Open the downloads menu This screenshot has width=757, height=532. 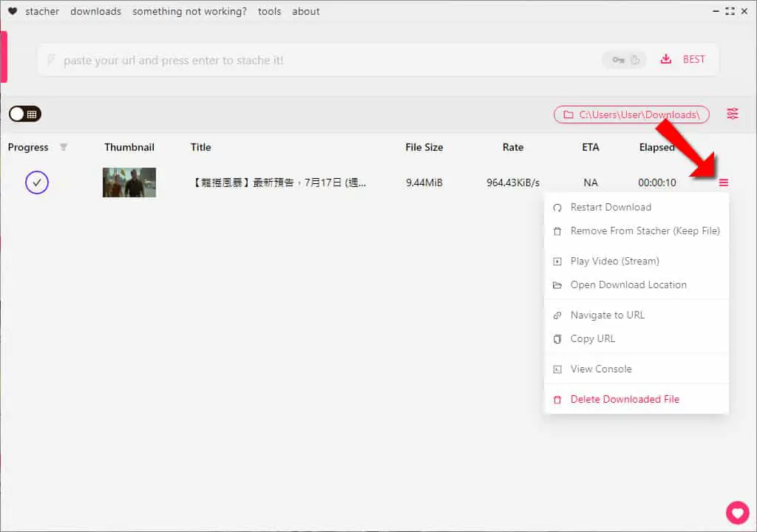pyautogui.click(x=95, y=11)
